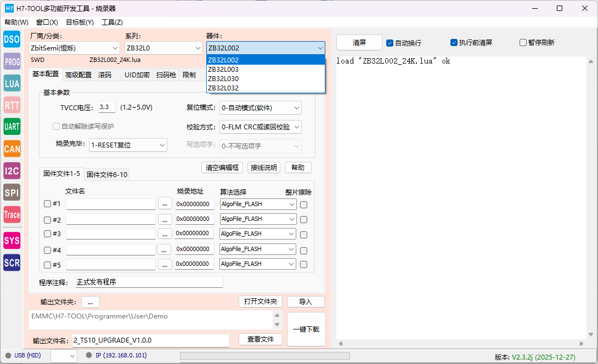
Task: Open the DSO oscilloscope tool
Action: (x=12, y=39)
